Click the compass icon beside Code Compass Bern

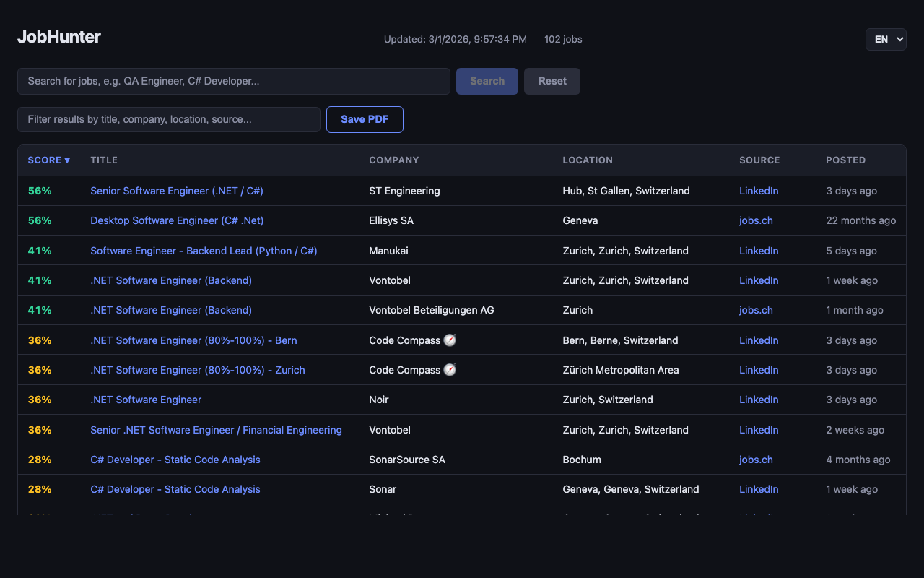click(x=450, y=340)
